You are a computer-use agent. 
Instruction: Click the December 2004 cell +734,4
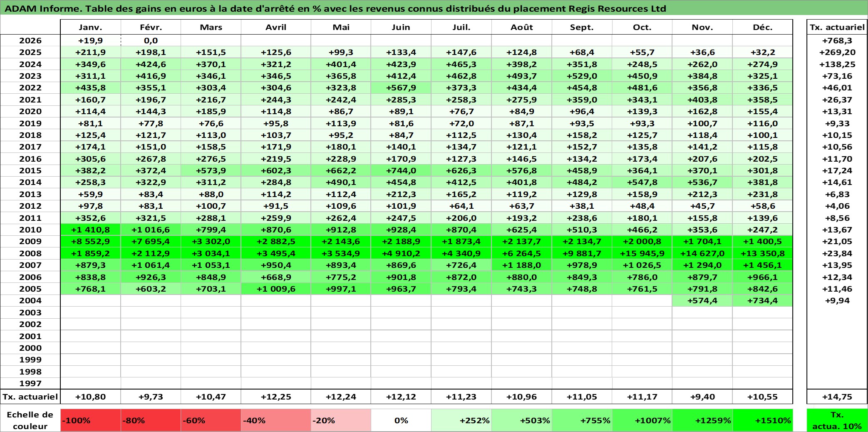tap(762, 300)
